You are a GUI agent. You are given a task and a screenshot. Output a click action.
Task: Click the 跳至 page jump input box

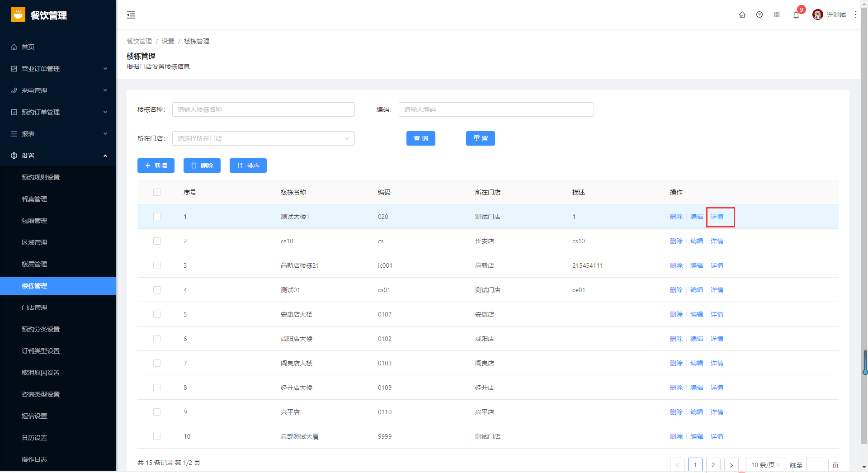coord(817,465)
